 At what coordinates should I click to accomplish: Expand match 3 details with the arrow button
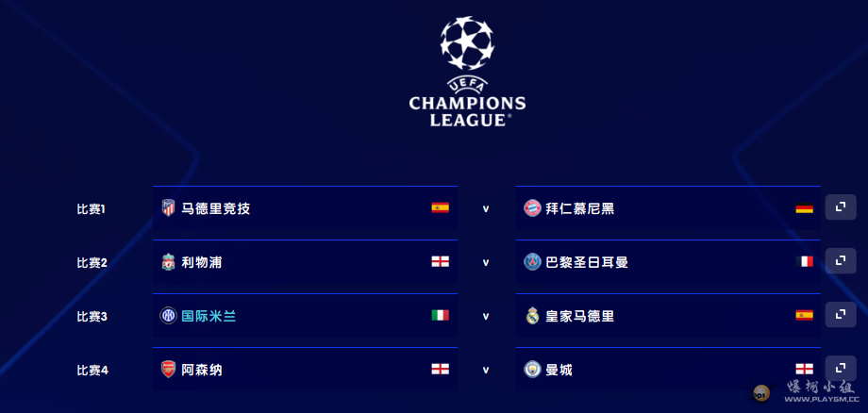[x=840, y=315]
